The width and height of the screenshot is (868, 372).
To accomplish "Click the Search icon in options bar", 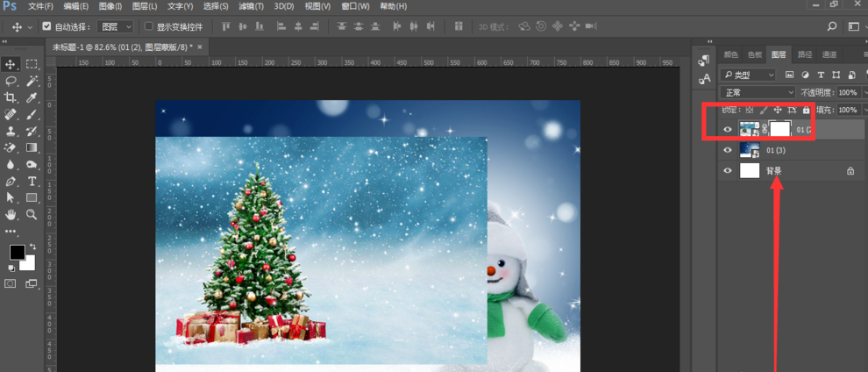I will click(831, 26).
